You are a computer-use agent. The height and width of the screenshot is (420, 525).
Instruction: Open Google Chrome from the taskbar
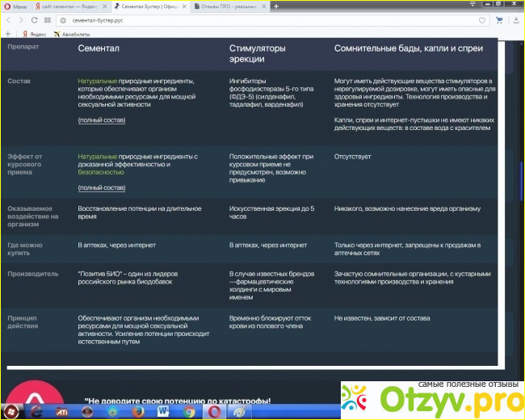[188, 412]
